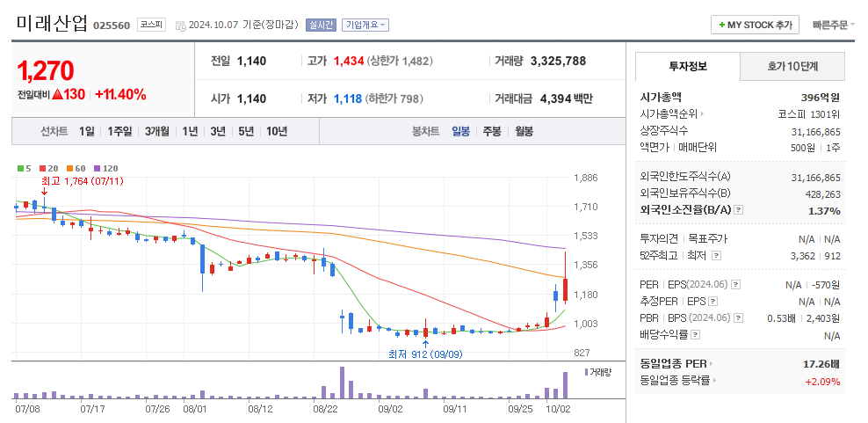Click the 시가총액 value 396억원
868x423 pixels.
point(821,98)
